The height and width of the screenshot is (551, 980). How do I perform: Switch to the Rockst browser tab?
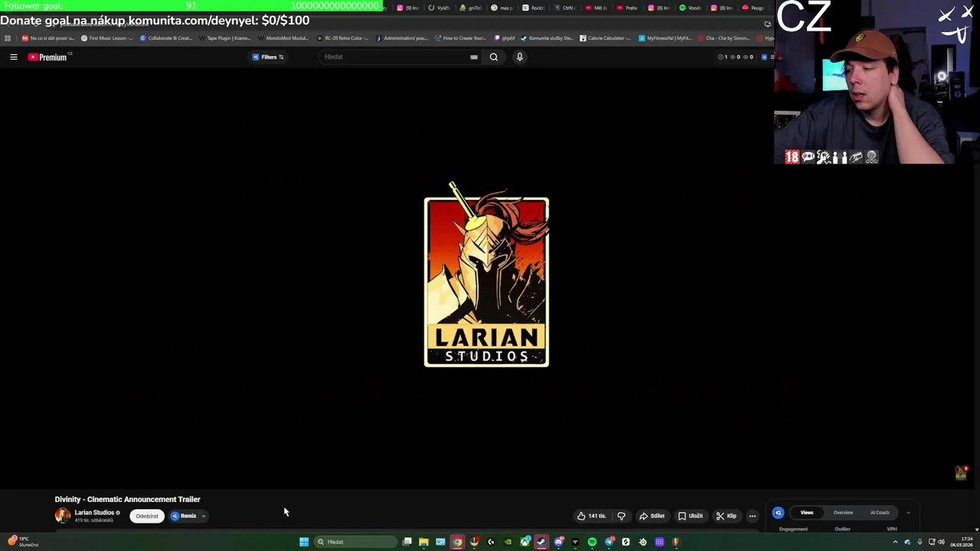pyautogui.click(x=534, y=8)
